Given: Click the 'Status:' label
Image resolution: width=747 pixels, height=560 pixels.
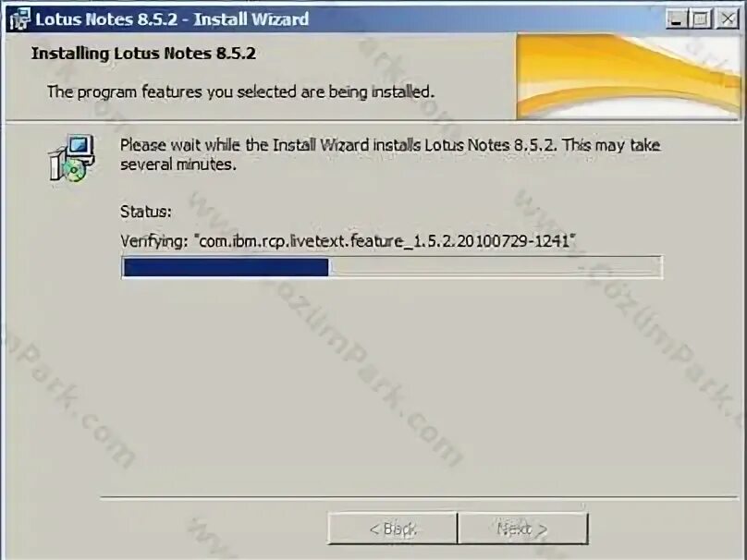Looking at the screenshot, I should (146, 212).
